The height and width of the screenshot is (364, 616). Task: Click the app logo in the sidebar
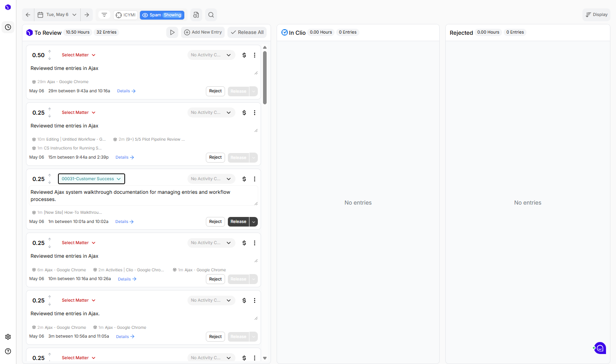coord(8,7)
